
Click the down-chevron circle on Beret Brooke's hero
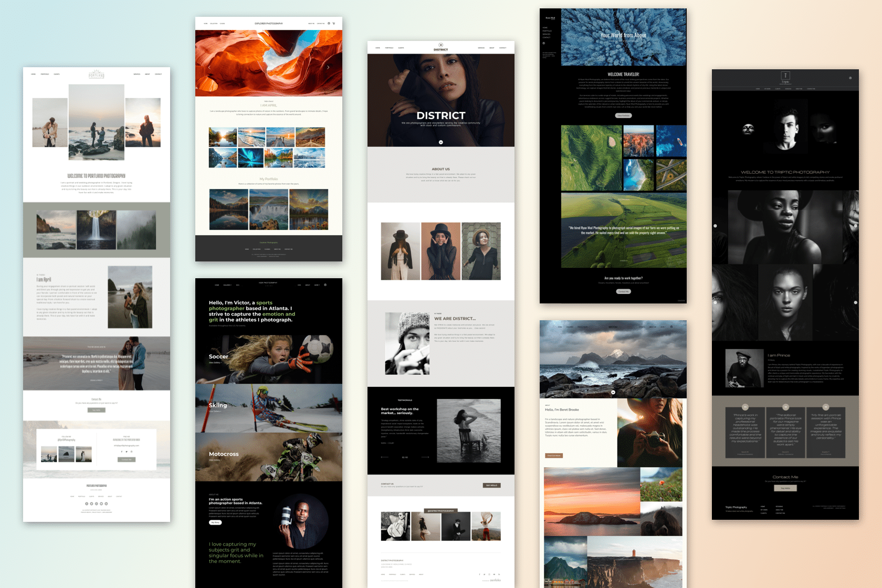coord(613,391)
